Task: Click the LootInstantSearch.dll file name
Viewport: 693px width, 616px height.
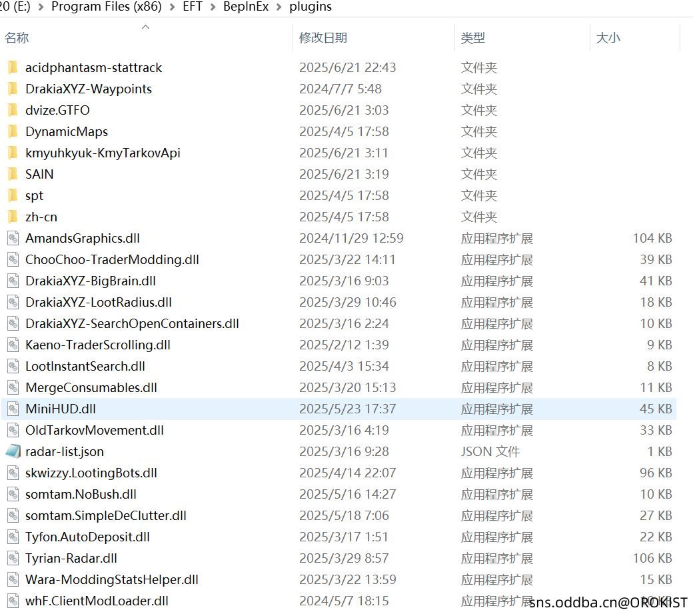Action: pos(85,366)
